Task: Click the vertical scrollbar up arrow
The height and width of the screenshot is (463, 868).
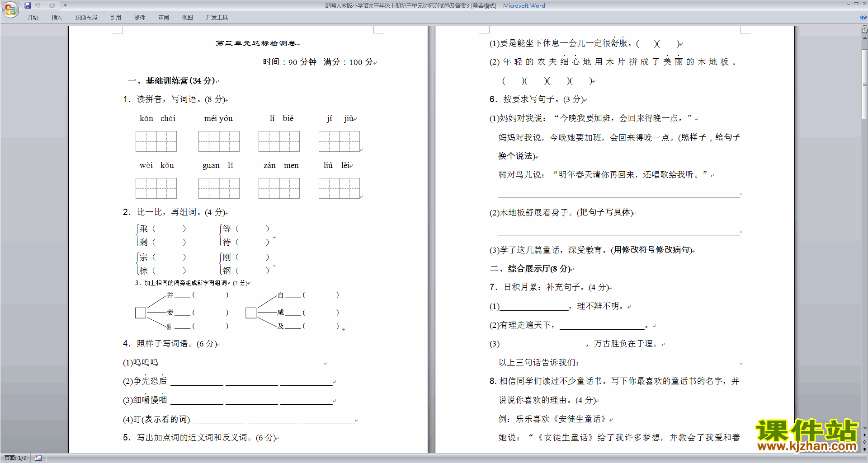Action: tap(865, 38)
